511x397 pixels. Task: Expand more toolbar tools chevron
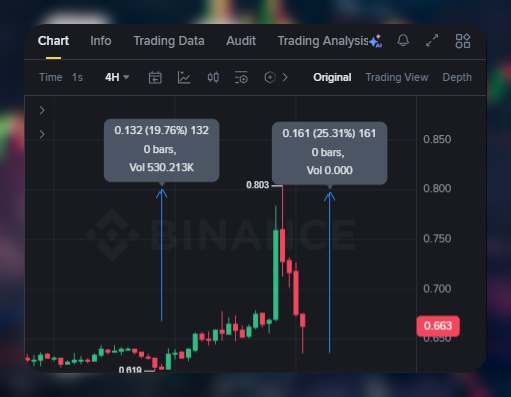tap(285, 77)
